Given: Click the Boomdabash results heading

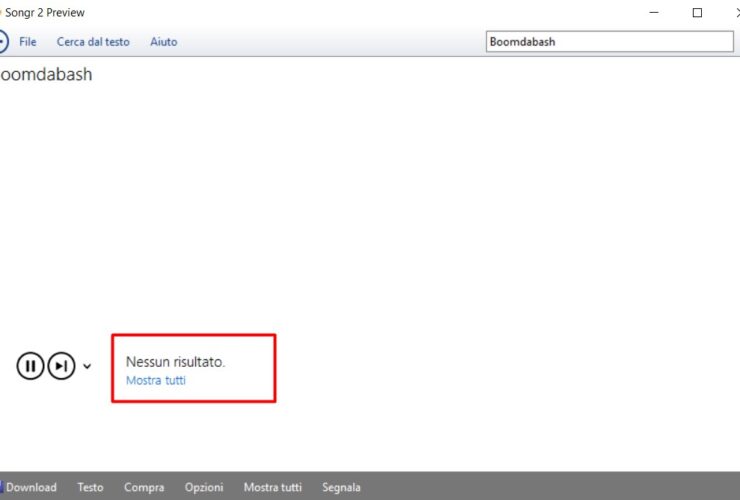Looking at the screenshot, I should pos(46,74).
